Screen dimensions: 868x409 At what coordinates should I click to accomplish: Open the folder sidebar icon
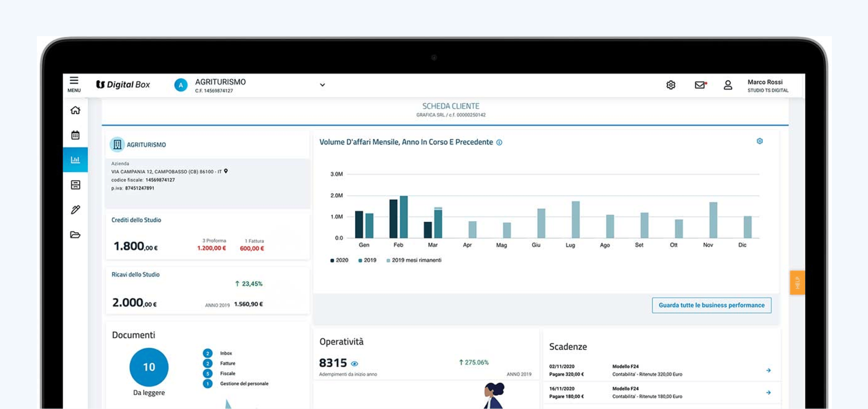(x=75, y=235)
